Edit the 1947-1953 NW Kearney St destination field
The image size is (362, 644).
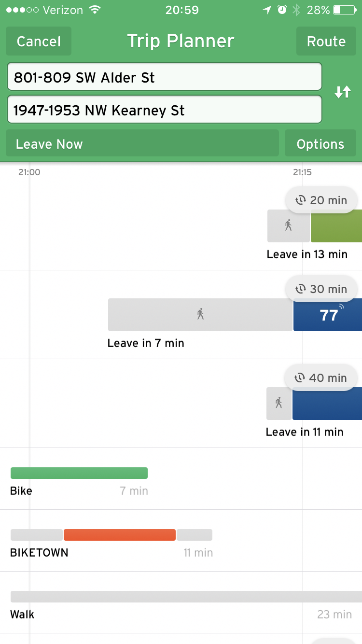(164, 111)
